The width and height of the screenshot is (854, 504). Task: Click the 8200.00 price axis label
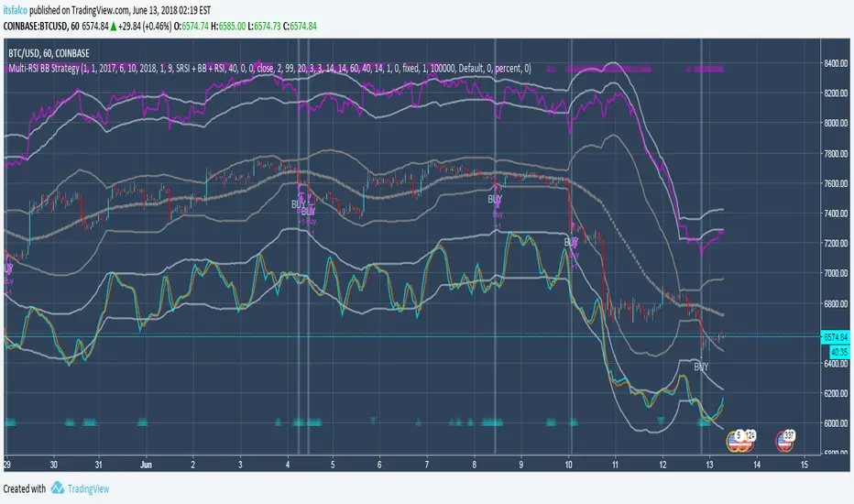[836, 93]
